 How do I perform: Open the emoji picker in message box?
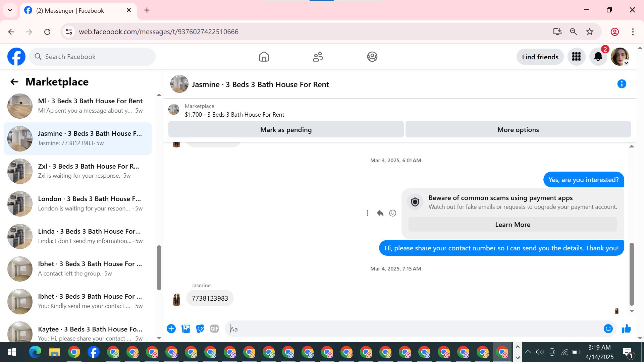[x=608, y=329]
